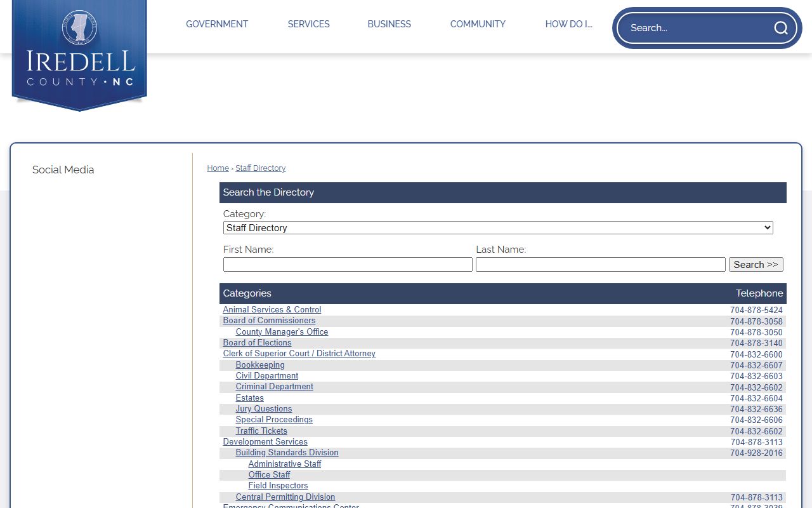Screen dimensions: 812x508
Task: Click the Telephone column header
Action: coord(759,293)
